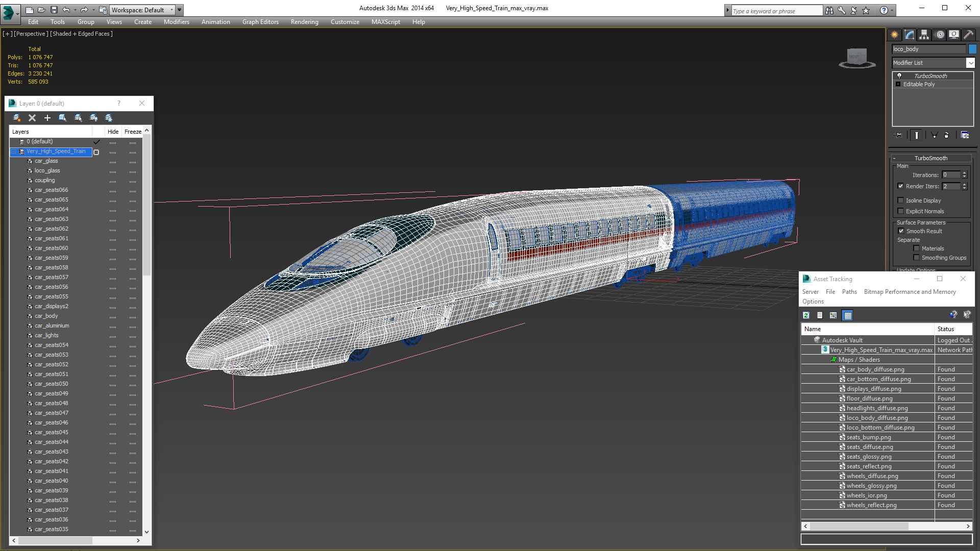Collapse the Very_High_Speed_Train layer tree

pyautogui.click(x=14, y=152)
